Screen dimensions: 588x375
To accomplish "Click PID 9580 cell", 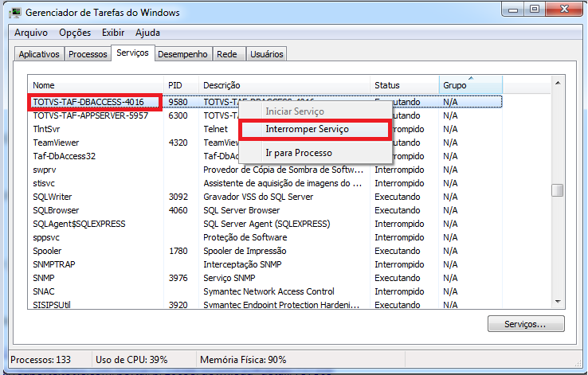I will 178,102.
